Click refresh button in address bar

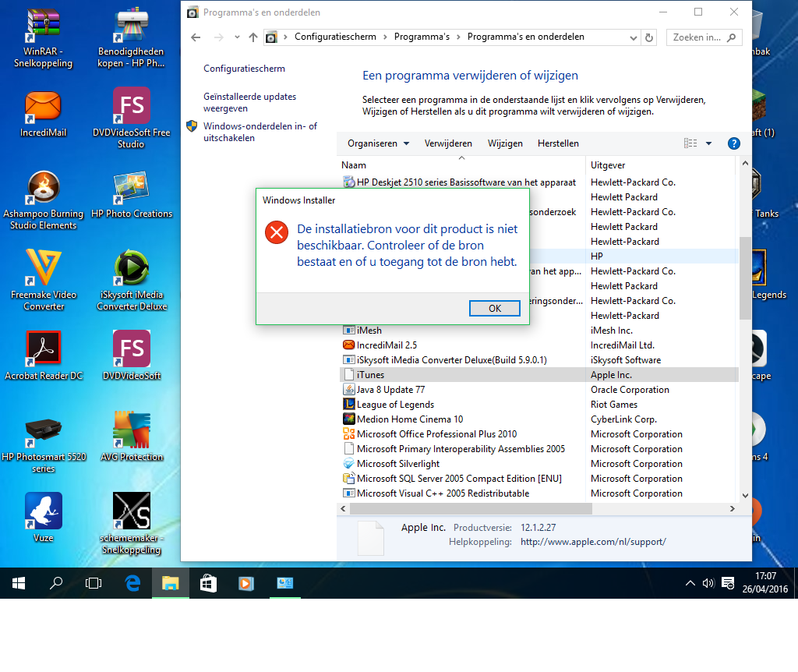(x=649, y=37)
